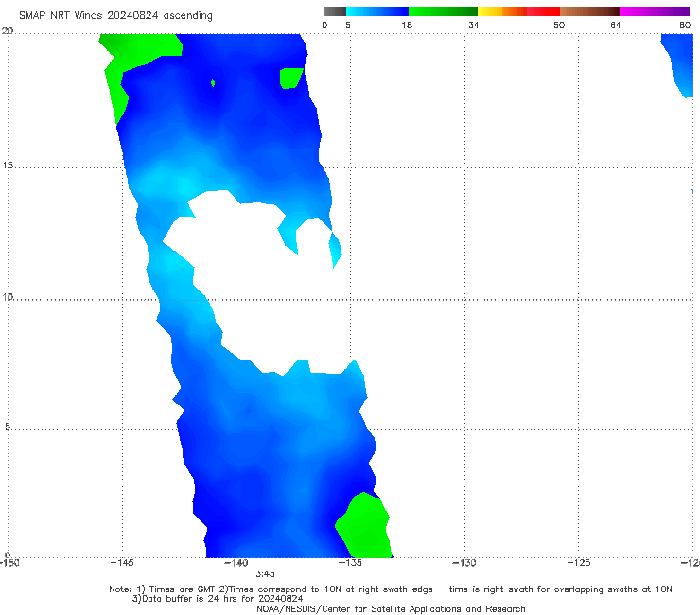Click the green wind patch near the equator
700x615 pixels.
point(365,527)
